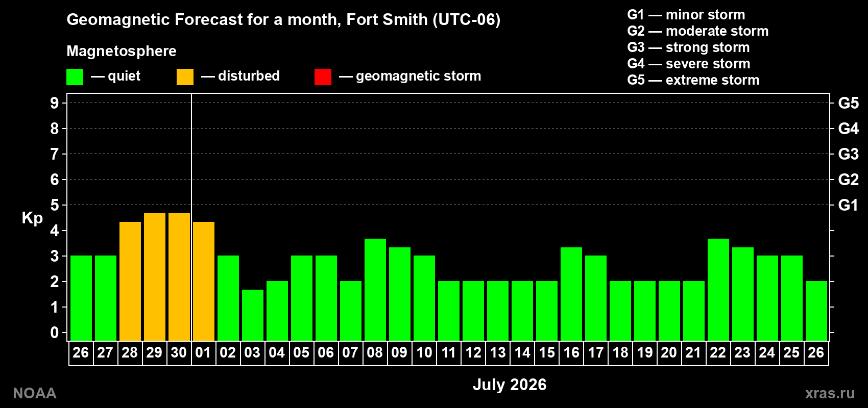This screenshot has width=868, height=408.
Task: Click the green bar for July 17
Action: pos(596,298)
